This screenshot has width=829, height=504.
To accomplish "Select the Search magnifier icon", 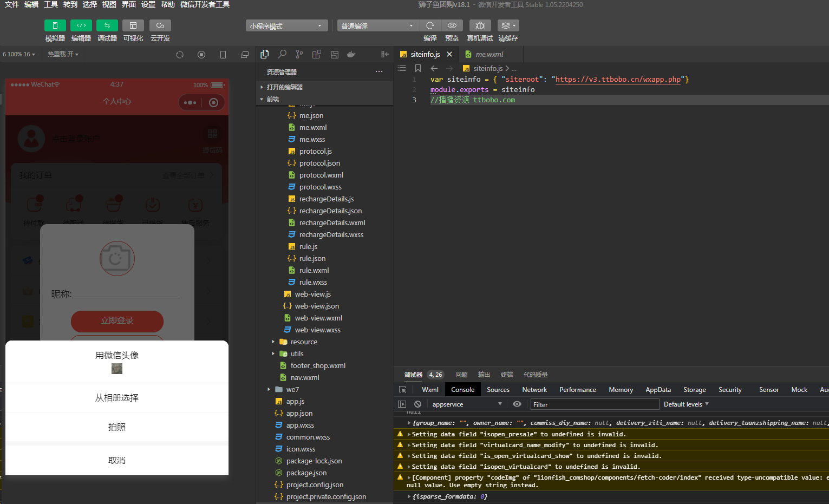I will tap(282, 54).
